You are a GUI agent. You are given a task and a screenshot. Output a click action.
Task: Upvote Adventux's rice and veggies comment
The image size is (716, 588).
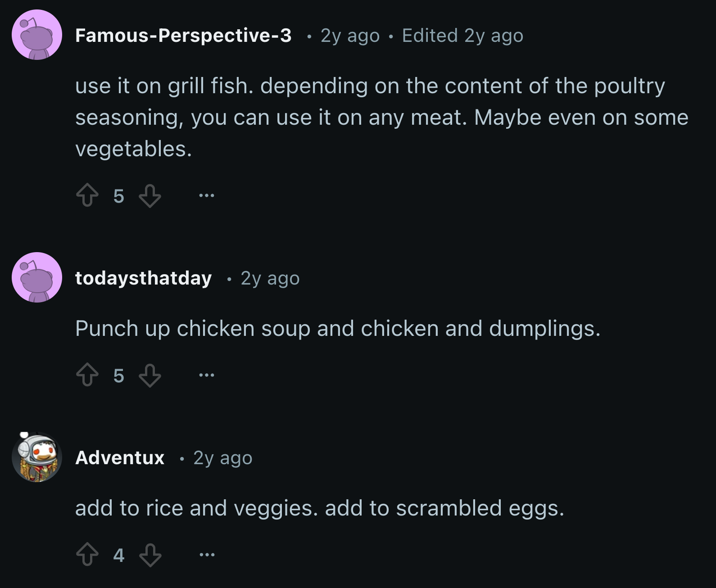pos(87,555)
